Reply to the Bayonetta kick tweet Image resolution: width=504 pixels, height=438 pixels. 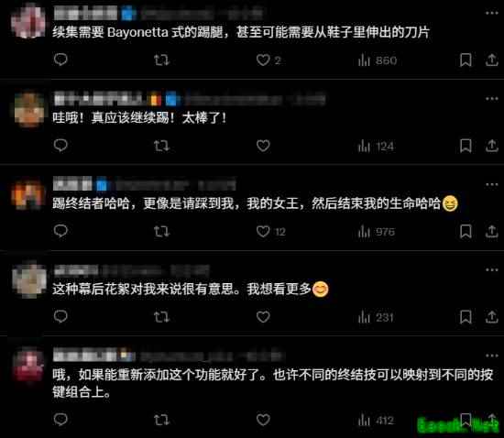60,60
